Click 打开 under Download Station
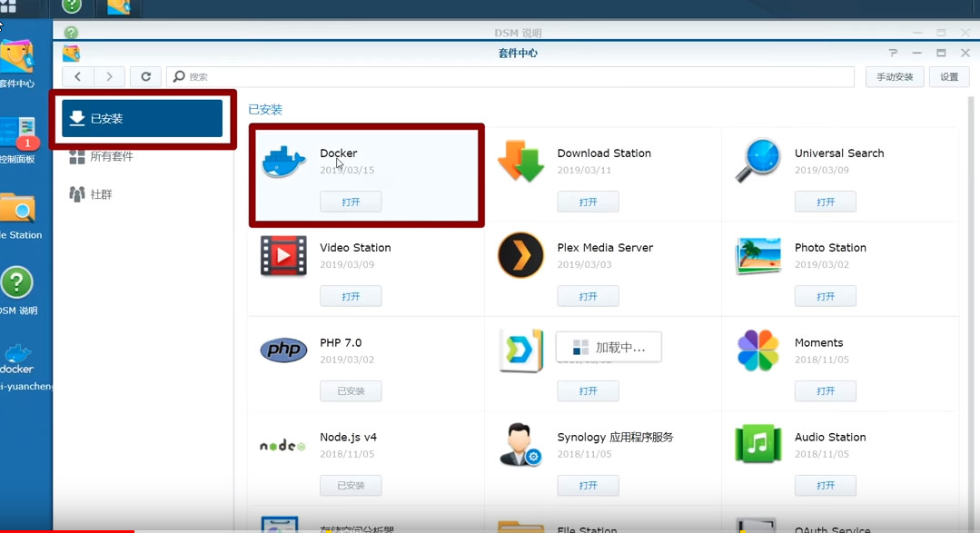Image resolution: width=980 pixels, height=533 pixels. tap(589, 202)
